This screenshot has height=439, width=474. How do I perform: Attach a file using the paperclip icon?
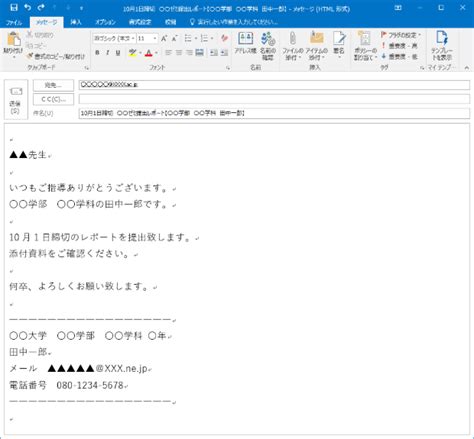[x=293, y=46]
